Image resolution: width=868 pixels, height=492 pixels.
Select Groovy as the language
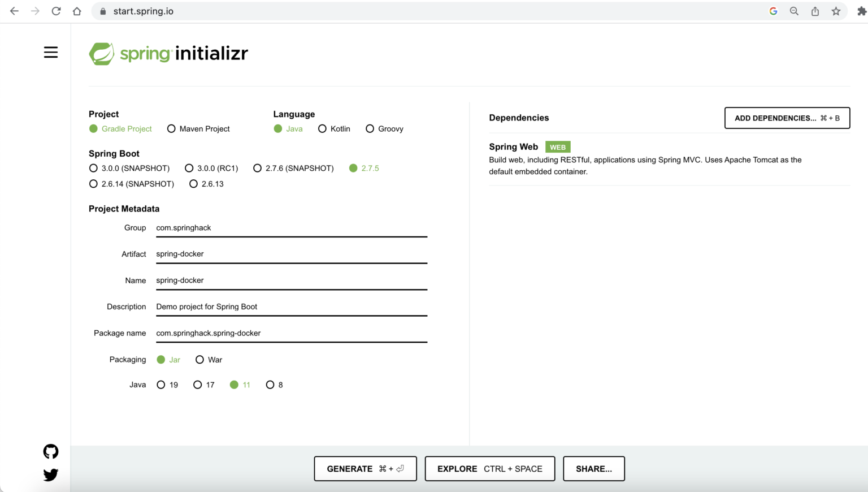[370, 128]
